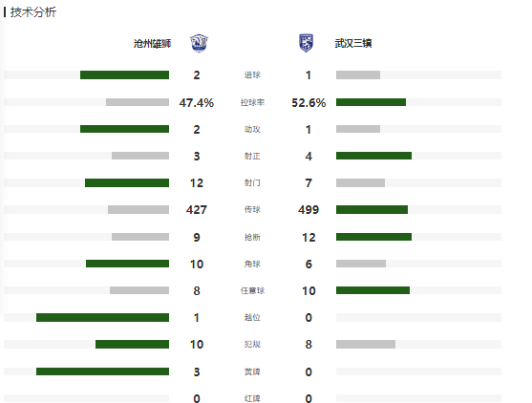
Task: Click the 传球 stat label
Action: point(252,210)
